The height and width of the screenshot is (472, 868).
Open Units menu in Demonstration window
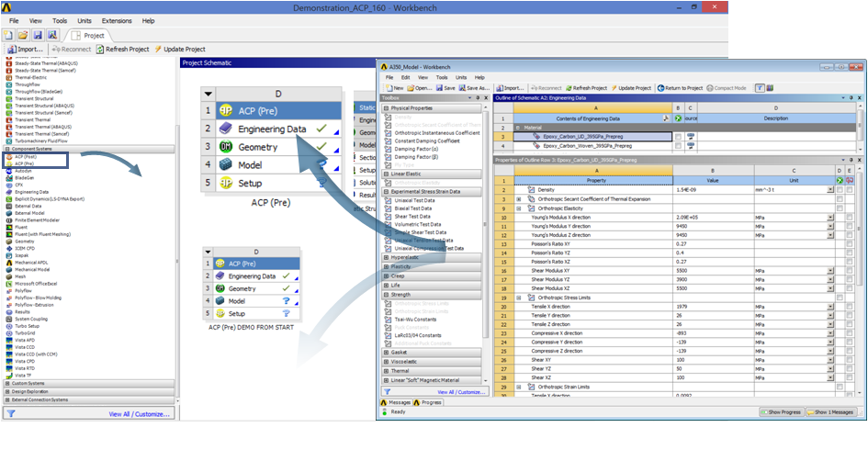click(x=85, y=20)
